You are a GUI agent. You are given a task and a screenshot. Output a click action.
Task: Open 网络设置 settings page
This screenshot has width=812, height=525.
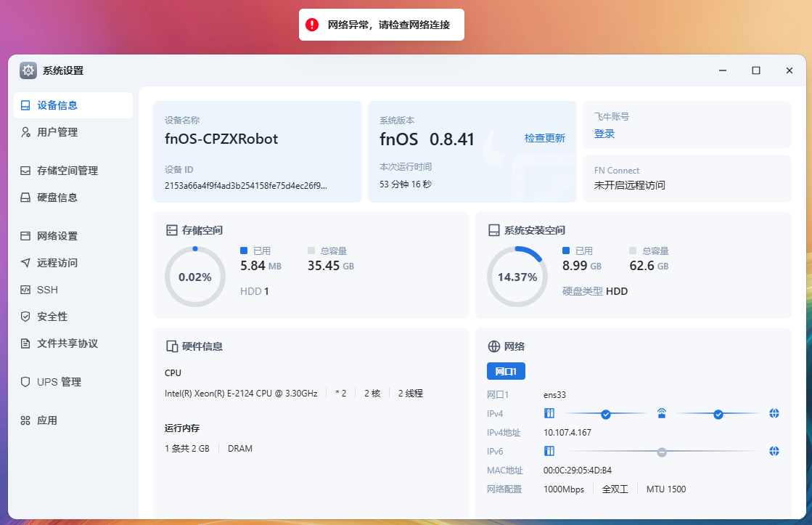pos(73,236)
